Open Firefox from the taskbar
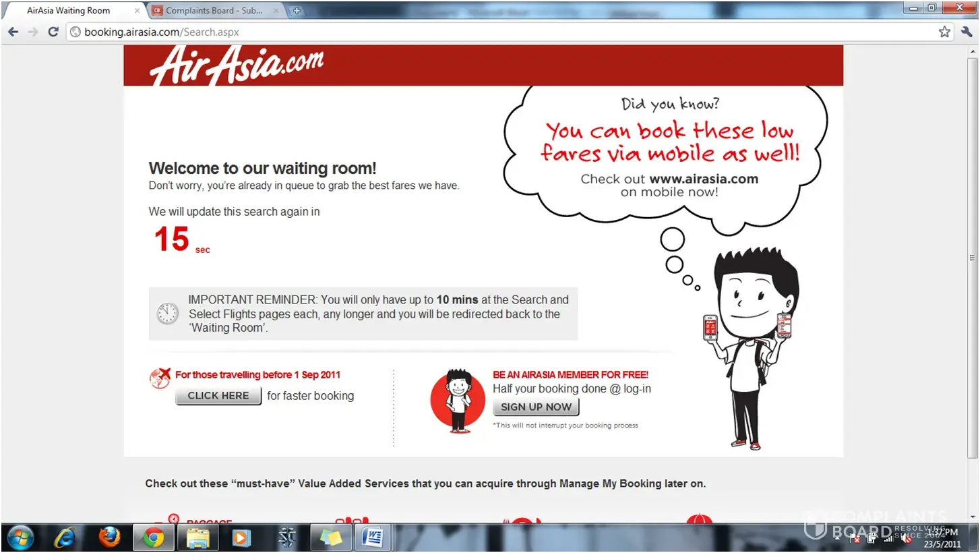Screen dimensions: 980x553 [109, 537]
